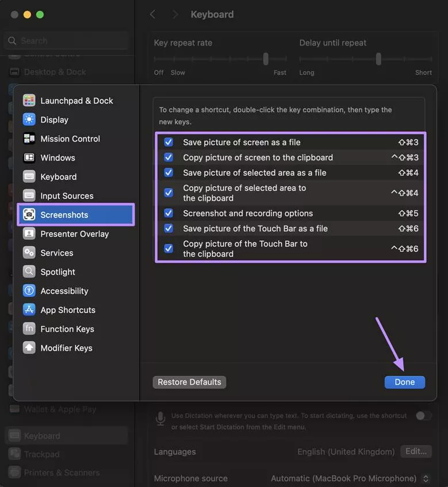Toggle the Dictation switch

(424, 415)
